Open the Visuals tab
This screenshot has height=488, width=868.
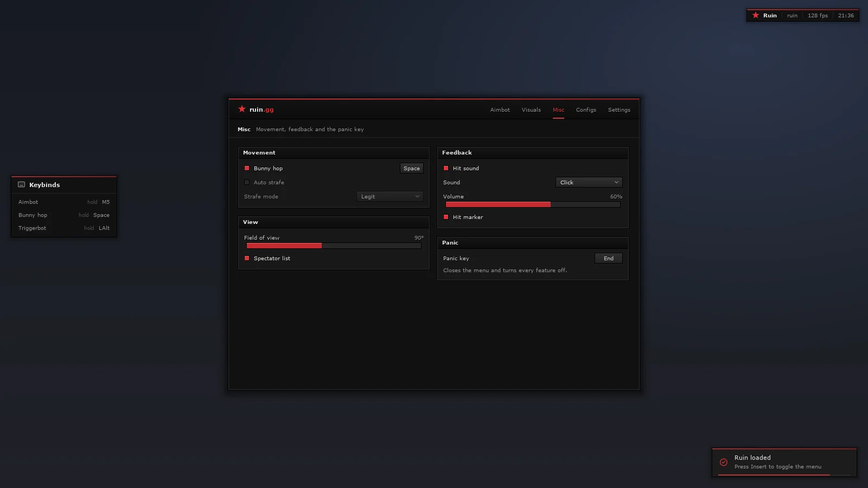[x=531, y=110]
